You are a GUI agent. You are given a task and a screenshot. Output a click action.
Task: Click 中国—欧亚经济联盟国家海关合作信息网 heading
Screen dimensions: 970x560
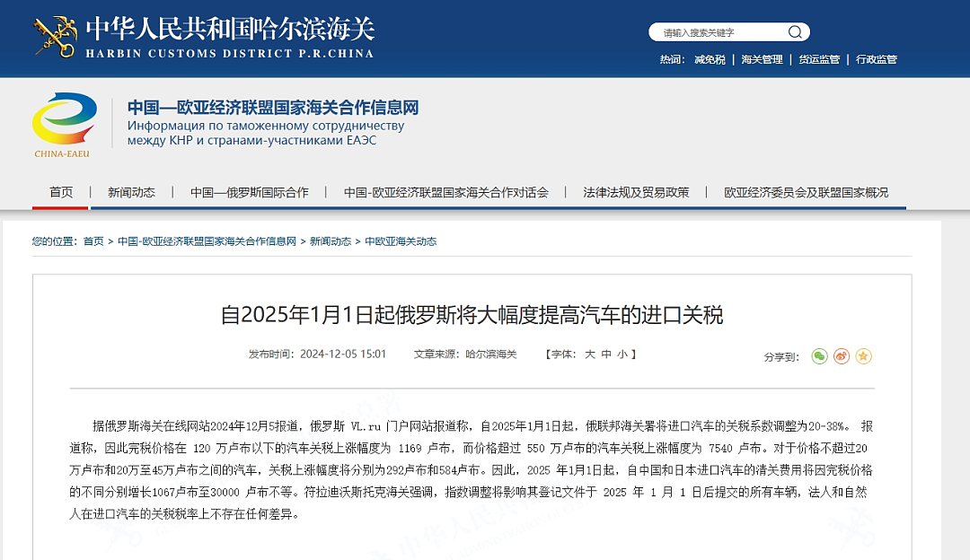tap(273, 108)
